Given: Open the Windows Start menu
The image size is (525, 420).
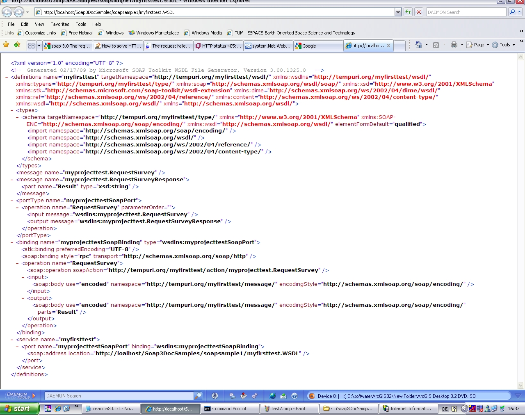Looking at the screenshot, I should (20, 409).
